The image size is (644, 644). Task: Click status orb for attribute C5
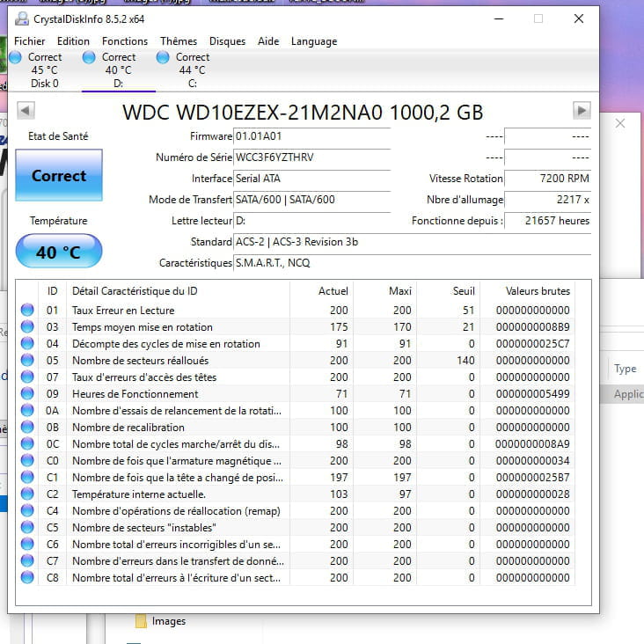27,527
